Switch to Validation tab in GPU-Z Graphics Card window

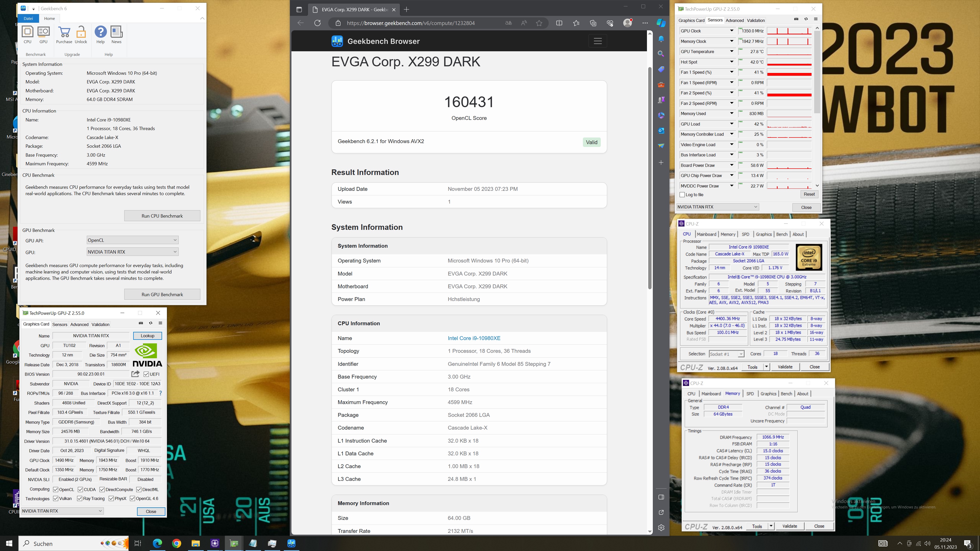(x=101, y=324)
